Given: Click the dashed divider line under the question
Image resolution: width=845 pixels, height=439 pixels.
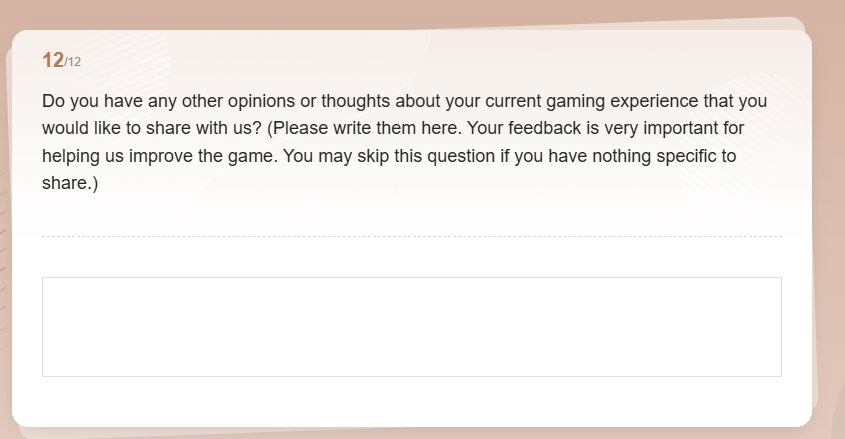Looking at the screenshot, I should click(412, 236).
